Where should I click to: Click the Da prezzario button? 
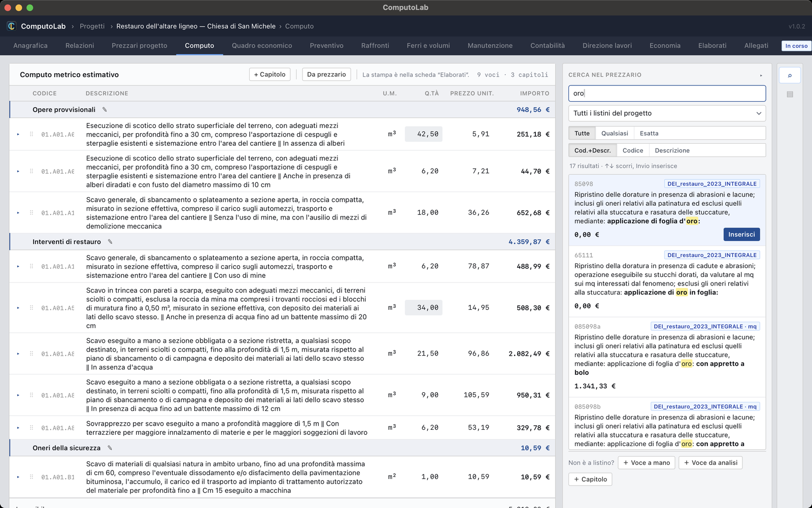pyautogui.click(x=326, y=74)
